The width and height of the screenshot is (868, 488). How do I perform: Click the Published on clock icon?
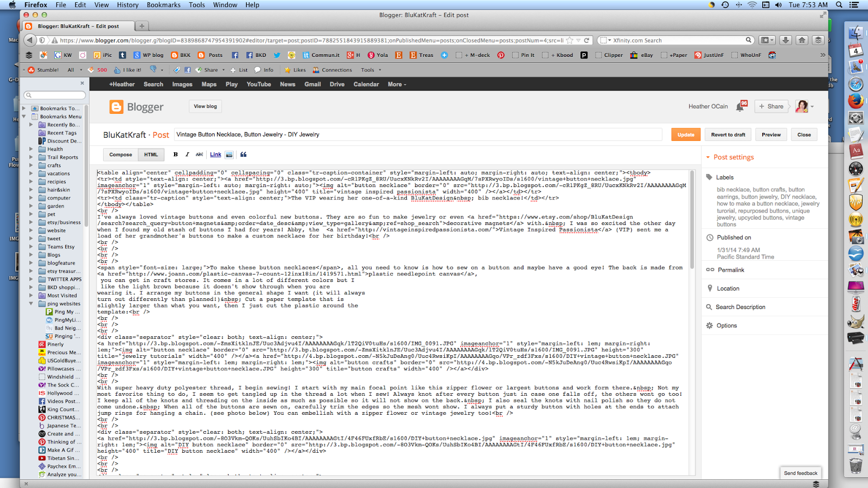coord(710,237)
